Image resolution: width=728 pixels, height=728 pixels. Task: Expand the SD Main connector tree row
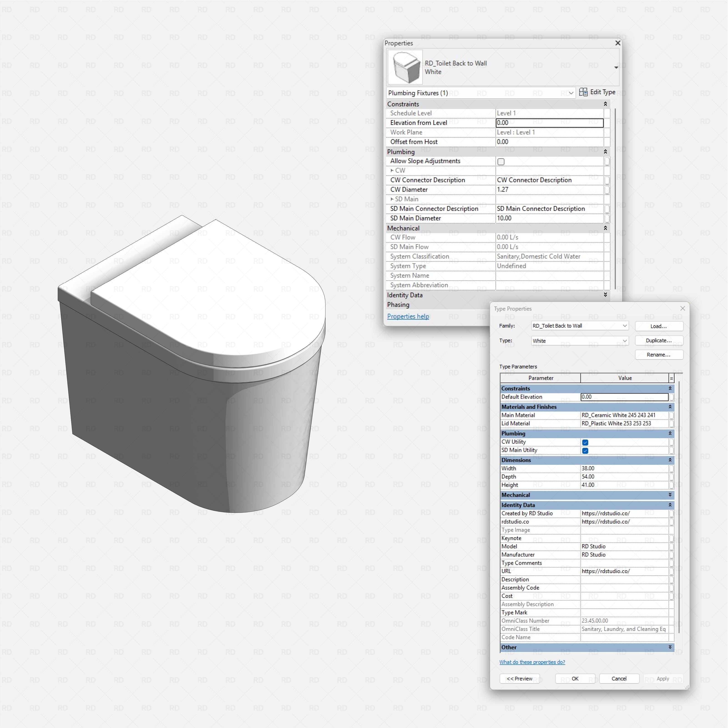pos(392,199)
